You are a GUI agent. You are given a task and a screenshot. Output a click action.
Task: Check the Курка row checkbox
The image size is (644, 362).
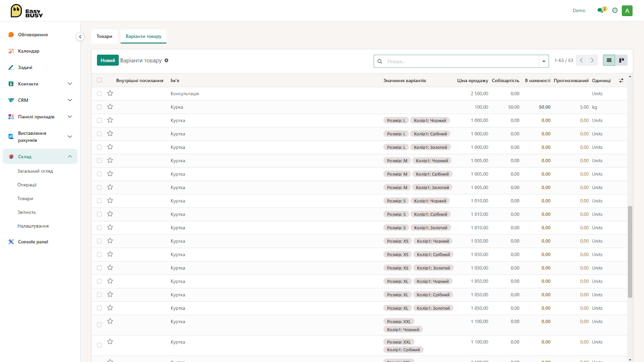(99, 107)
